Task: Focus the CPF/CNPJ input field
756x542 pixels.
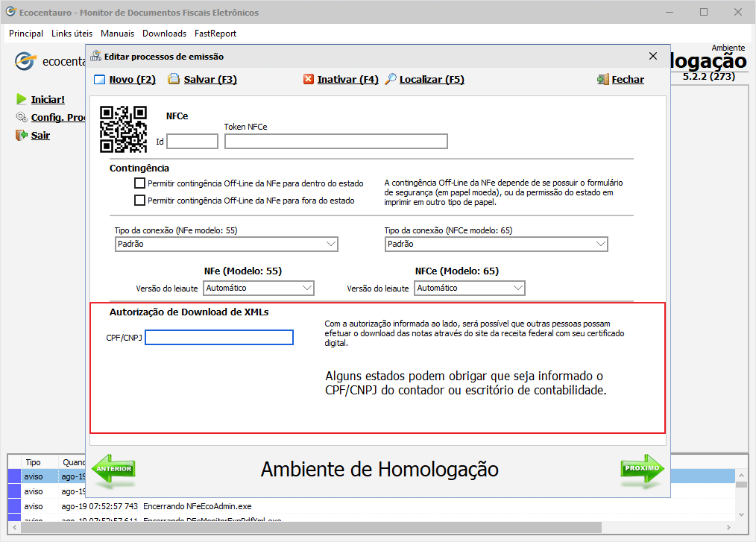Action: point(219,338)
